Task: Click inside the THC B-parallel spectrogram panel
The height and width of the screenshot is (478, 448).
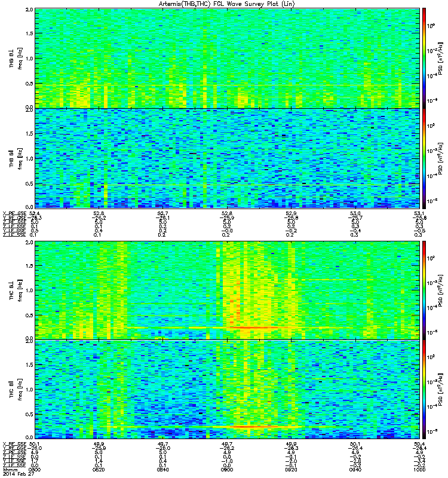Action: pyautogui.click(x=227, y=390)
